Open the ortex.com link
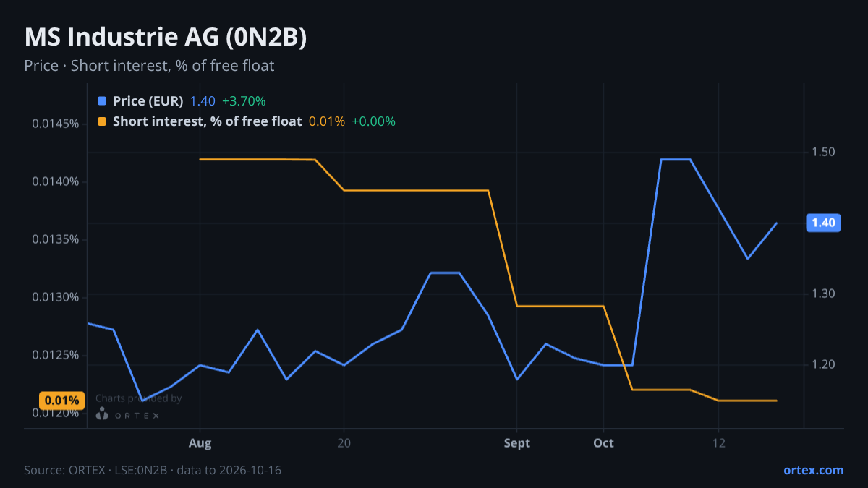Screen dimensions: 868x488 coord(814,470)
